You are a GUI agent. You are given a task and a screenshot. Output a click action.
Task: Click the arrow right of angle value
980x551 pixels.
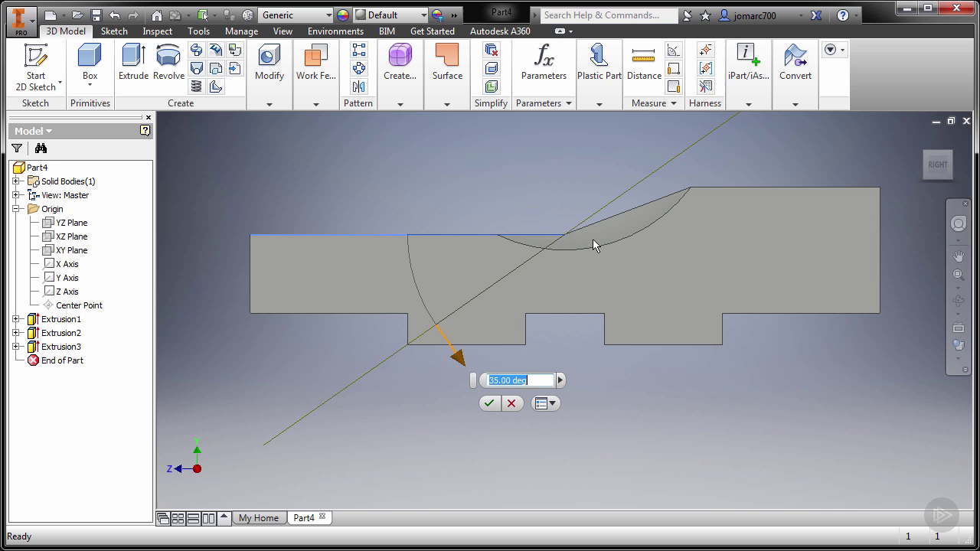(x=560, y=380)
